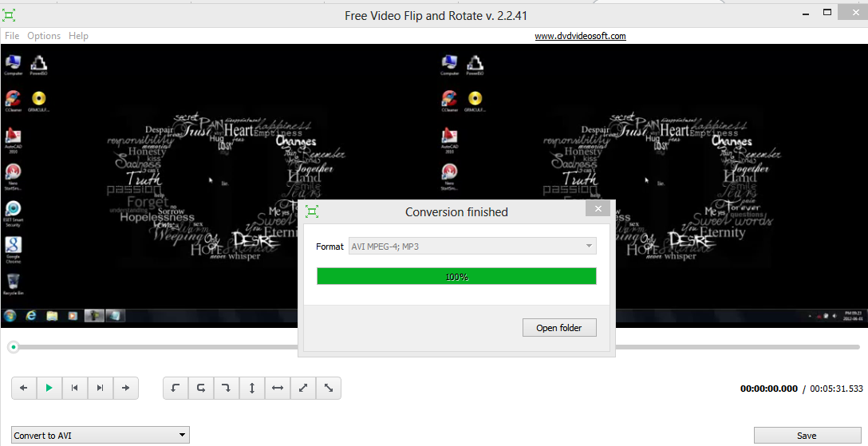Viewport: 868px width, 446px height.
Task: Click the left original video preview
Action: (x=218, y=186)
